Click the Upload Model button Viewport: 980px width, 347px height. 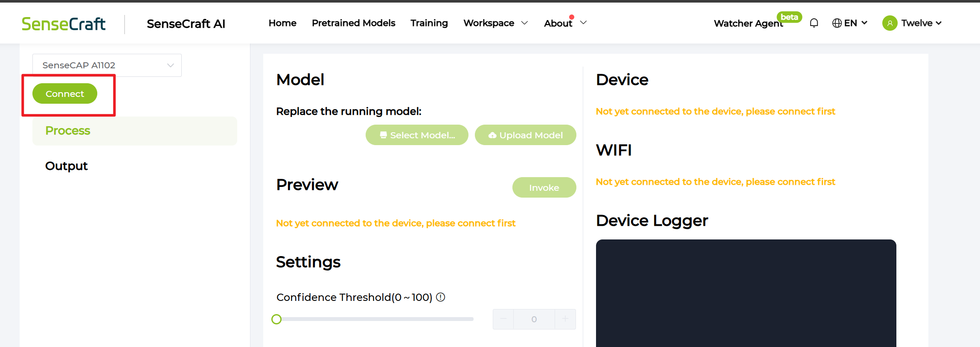pyautogui.click(x=525, y=135)
